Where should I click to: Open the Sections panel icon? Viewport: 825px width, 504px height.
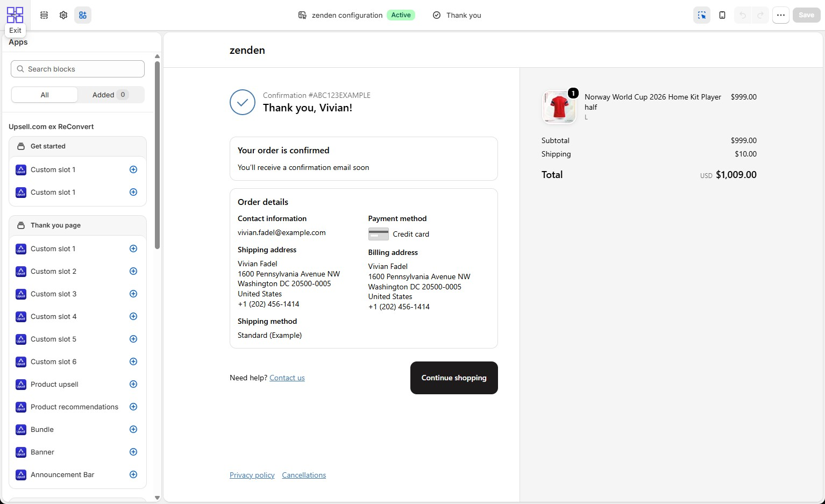coord(44,15)
